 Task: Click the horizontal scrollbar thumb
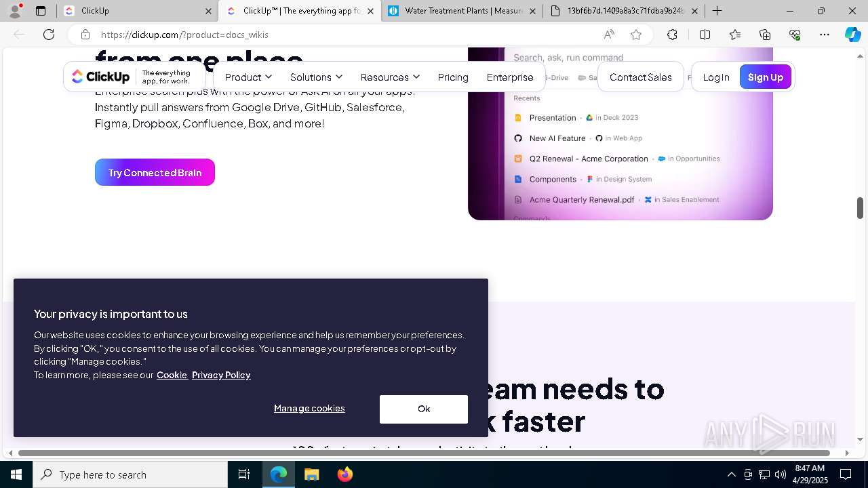point(424,453)
